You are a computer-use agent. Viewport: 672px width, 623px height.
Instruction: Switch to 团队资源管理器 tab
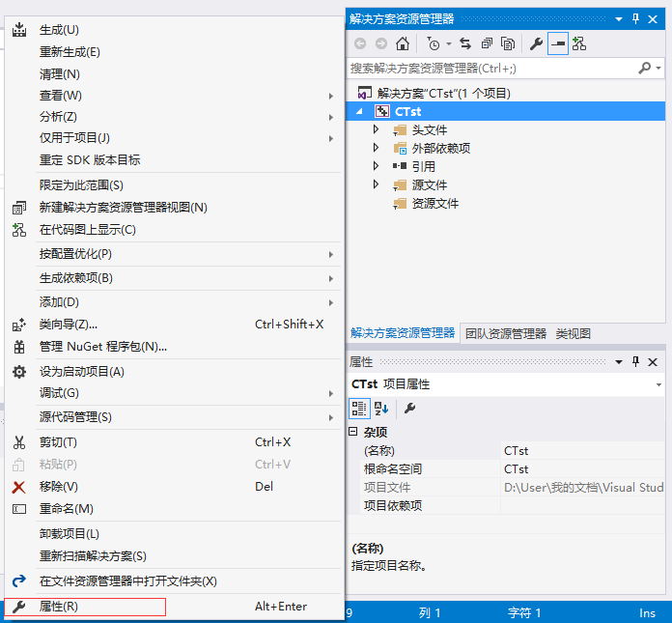[x=506, y=333]
